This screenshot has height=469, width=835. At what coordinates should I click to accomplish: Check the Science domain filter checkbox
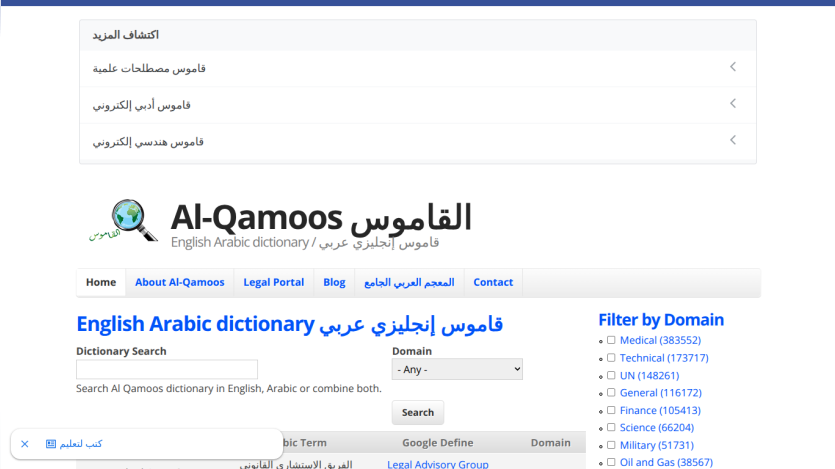[611, 427]
